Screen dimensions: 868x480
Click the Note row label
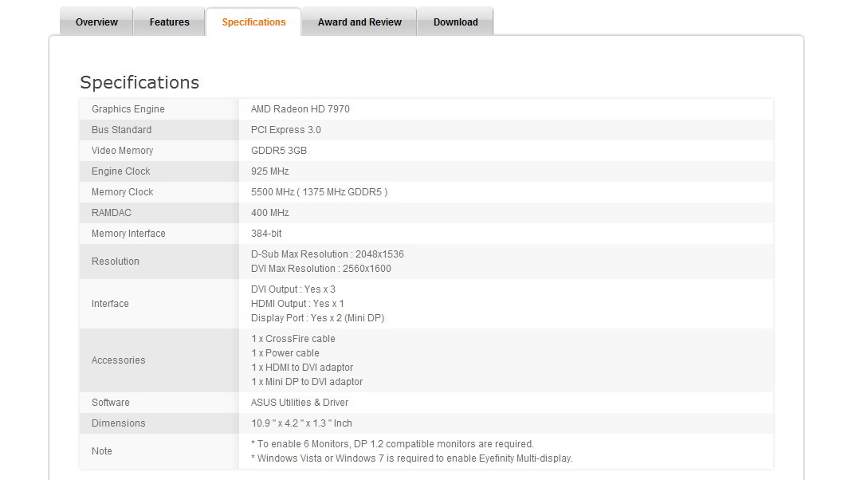point(102,451)
